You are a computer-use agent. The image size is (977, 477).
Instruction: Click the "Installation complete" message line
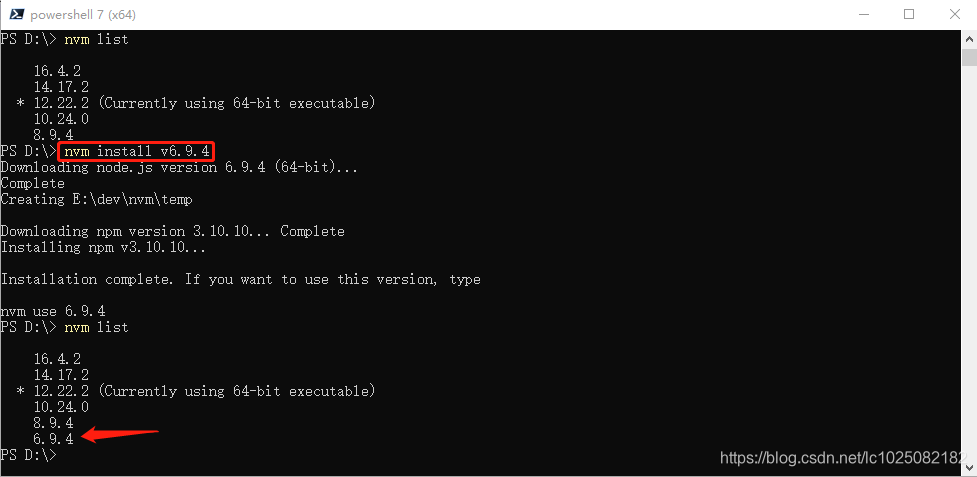(241, 279)
